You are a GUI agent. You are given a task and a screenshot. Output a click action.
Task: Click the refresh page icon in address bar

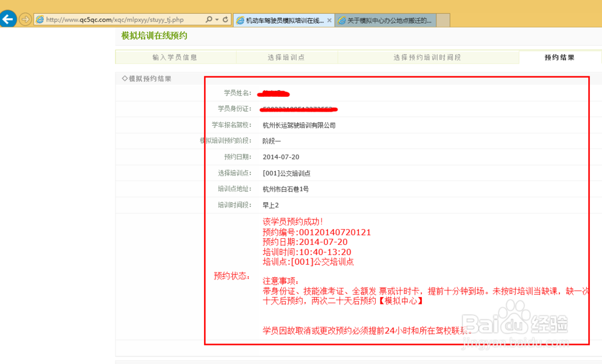[225, 19]
